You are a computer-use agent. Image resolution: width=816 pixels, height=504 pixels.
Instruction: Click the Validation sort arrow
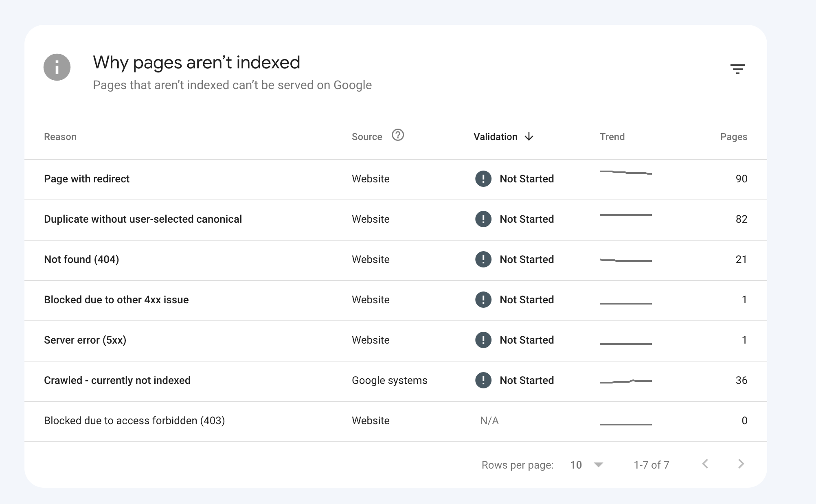(529, 137)
